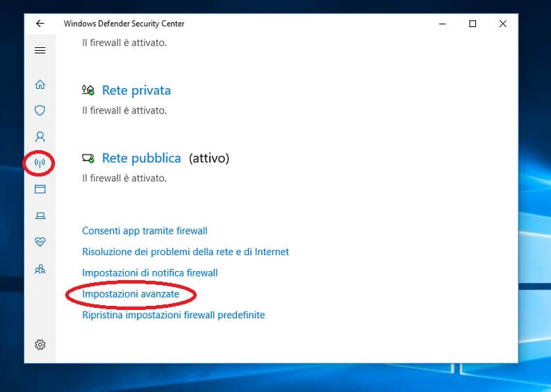
Task: Open Settings gear in sidebar
Action: pos(40,345)
